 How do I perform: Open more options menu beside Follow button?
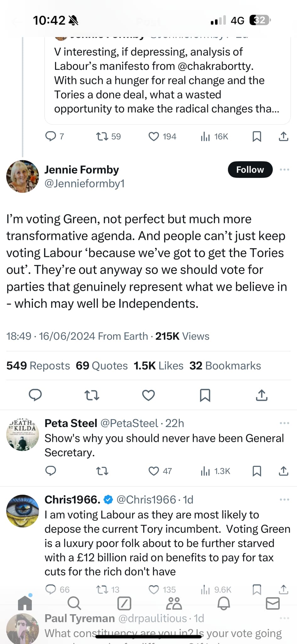[x=284, y=169]
